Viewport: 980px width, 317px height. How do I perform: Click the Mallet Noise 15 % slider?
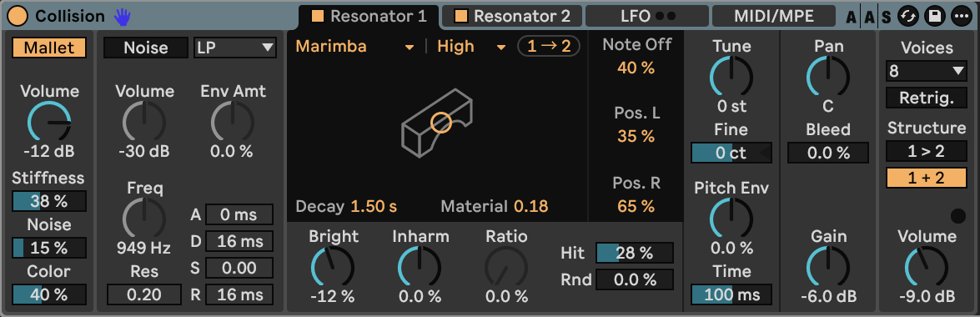[49, 248]
